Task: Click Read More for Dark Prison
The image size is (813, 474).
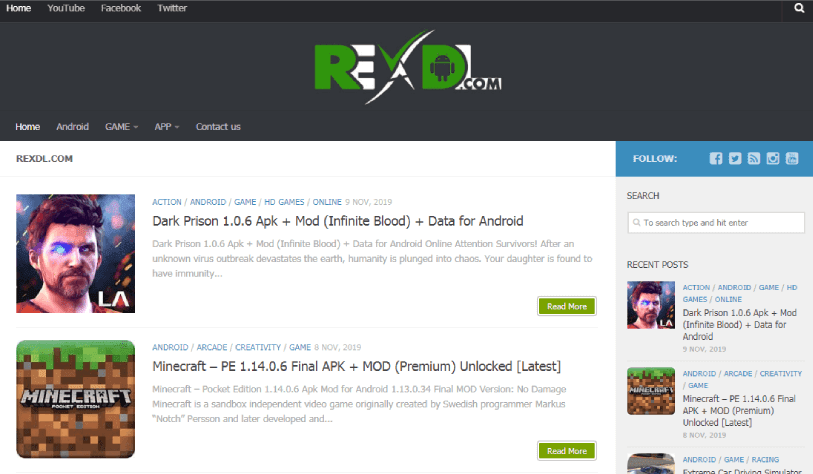Action: click(567, 306)
